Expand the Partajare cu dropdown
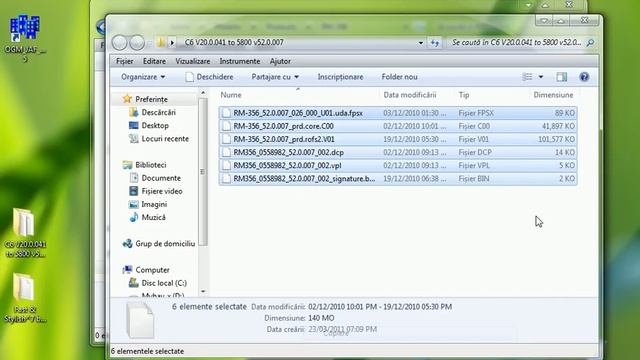Screen dimensions: 640x360 (x=275, y=77)
